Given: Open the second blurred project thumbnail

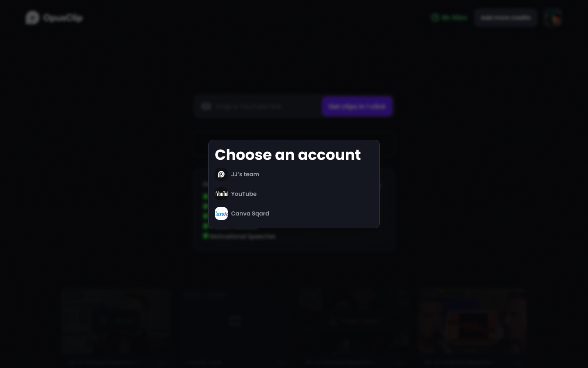Looking at the screenshot, I should (x=234, y=321).
